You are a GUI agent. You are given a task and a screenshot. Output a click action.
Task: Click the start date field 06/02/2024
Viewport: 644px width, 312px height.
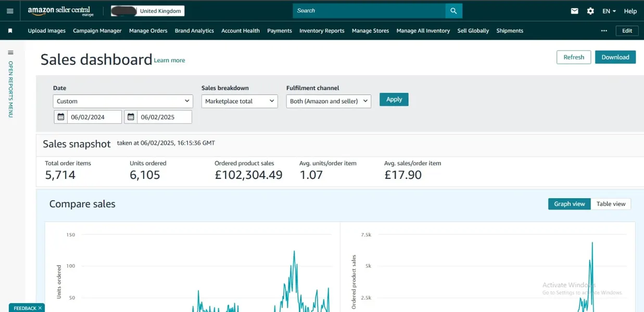point(94,117)
